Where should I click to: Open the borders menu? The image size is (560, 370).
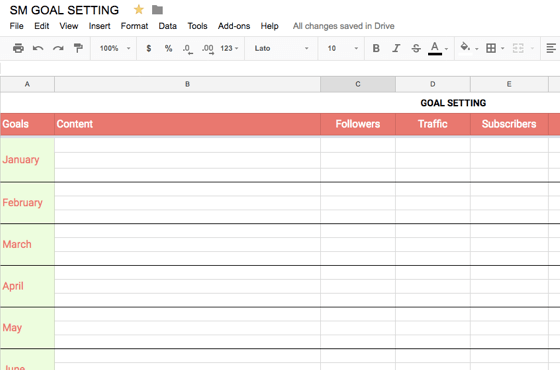(x=491, y=48)
